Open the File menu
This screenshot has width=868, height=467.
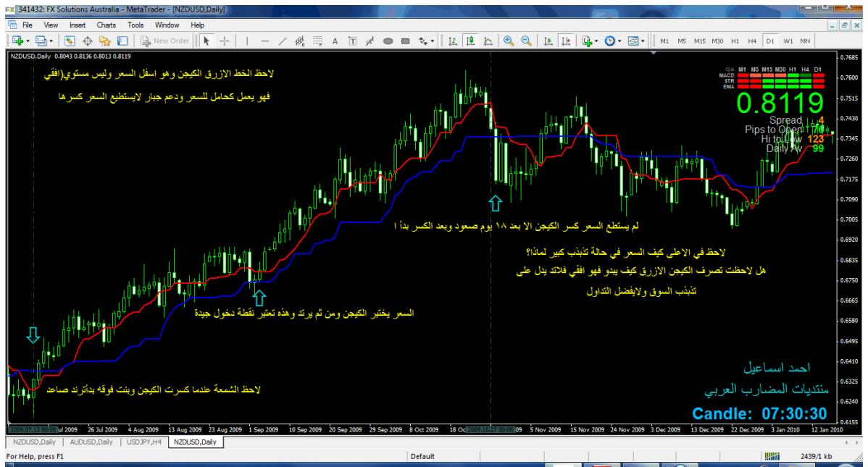[27, 25]
